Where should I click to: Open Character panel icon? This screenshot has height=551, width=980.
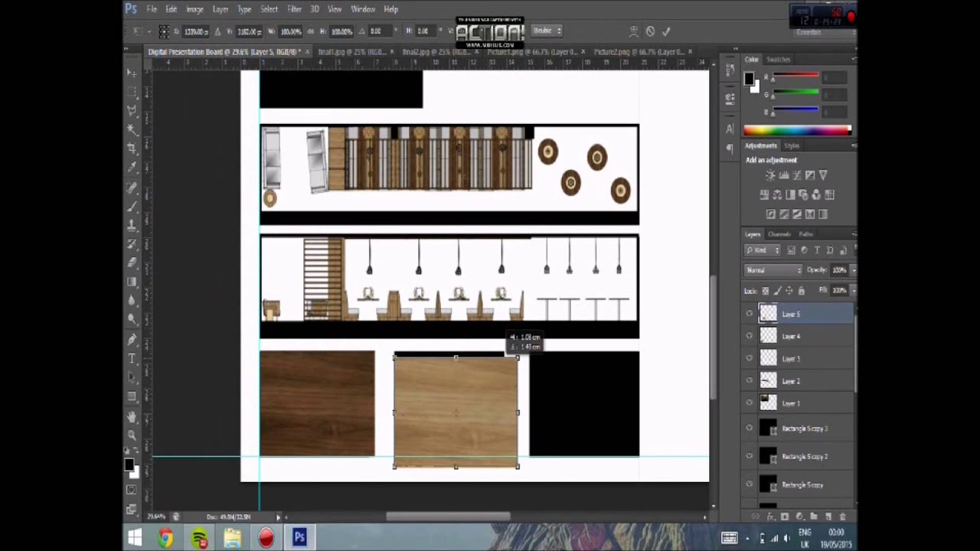(729, 129)
